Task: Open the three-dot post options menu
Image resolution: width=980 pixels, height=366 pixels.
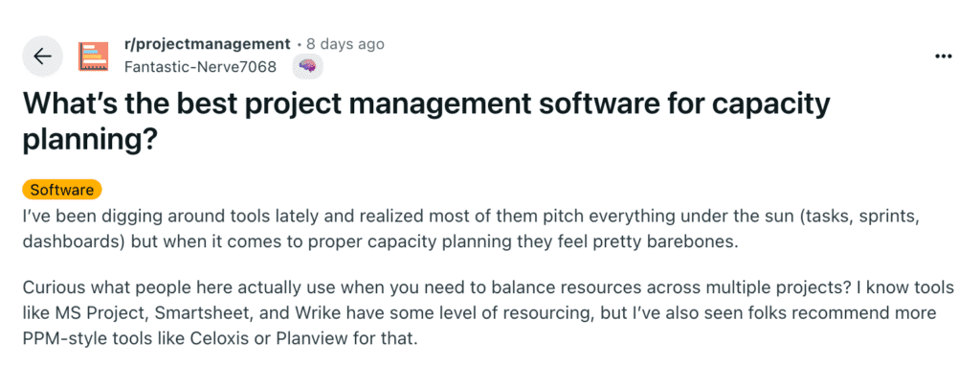Action: click(x=943, y=56)
